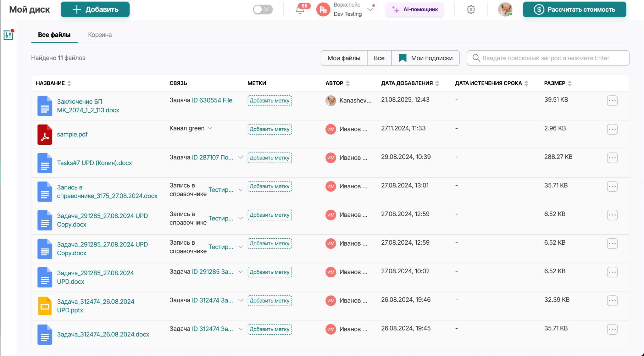Image resolution: width=644 pixels, height=356 pixels.
Task: Open the filters icon in left sidebar
Action: click(x=8, y=35)
